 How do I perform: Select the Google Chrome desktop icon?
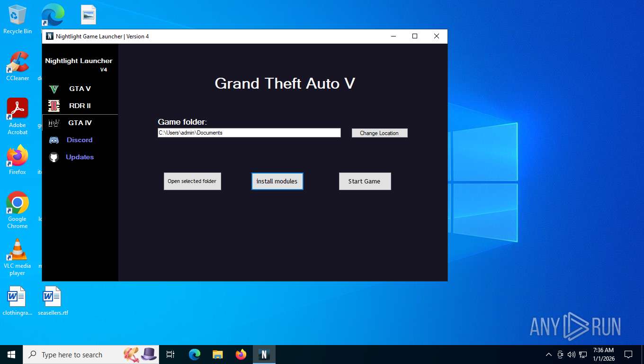18,210
